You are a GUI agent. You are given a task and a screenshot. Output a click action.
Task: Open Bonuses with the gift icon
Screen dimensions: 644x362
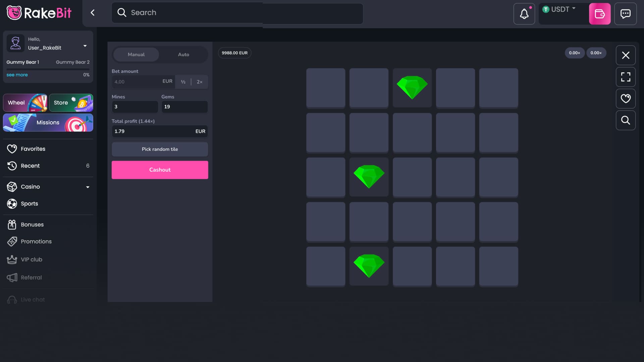pos(32,225)
